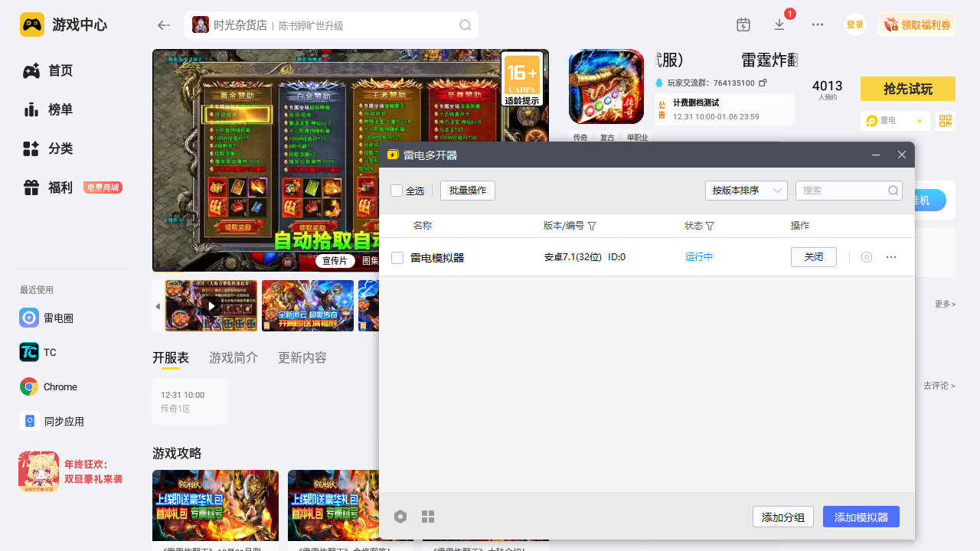980x551 pixels.
Task: Open the first 游戏攻略 guide thumbnail
Action: pyautogui.click(x=215, y=505)
